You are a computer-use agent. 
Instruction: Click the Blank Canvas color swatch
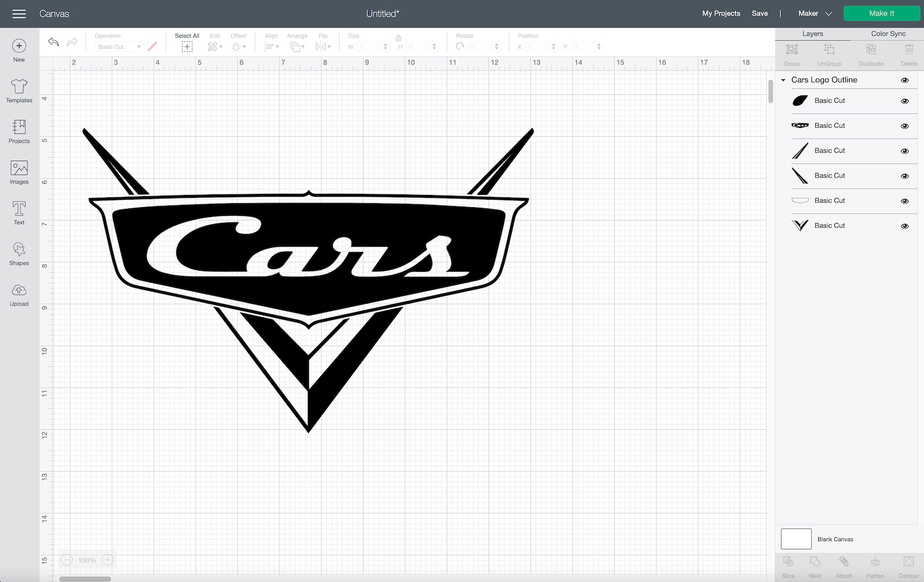796,539
